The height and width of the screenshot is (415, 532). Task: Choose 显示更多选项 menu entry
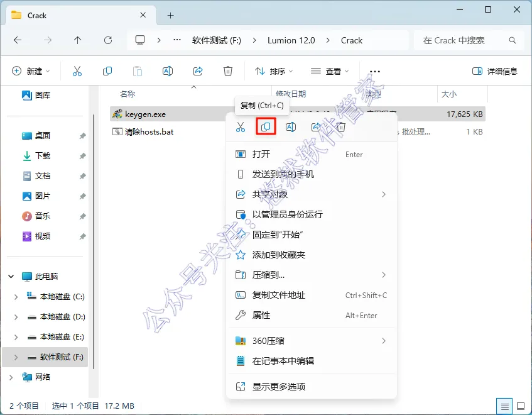tap(311, 387)
